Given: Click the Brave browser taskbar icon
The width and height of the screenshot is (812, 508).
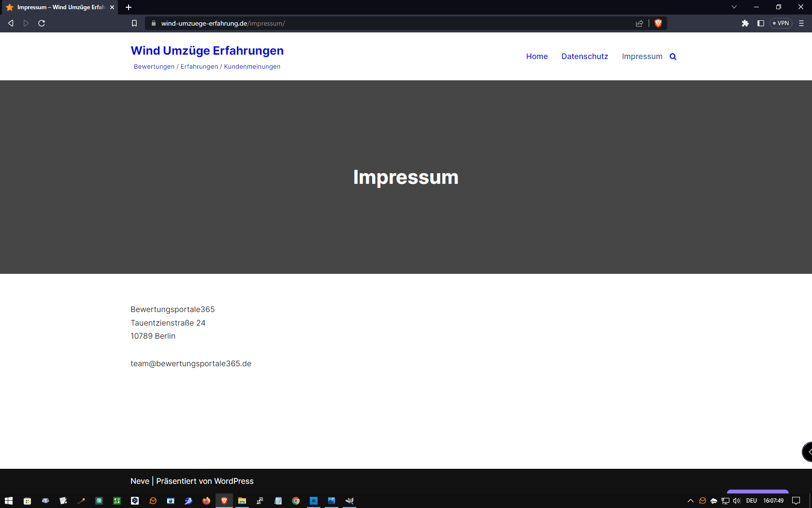Looking at the screenshot, I should point(224,501).
